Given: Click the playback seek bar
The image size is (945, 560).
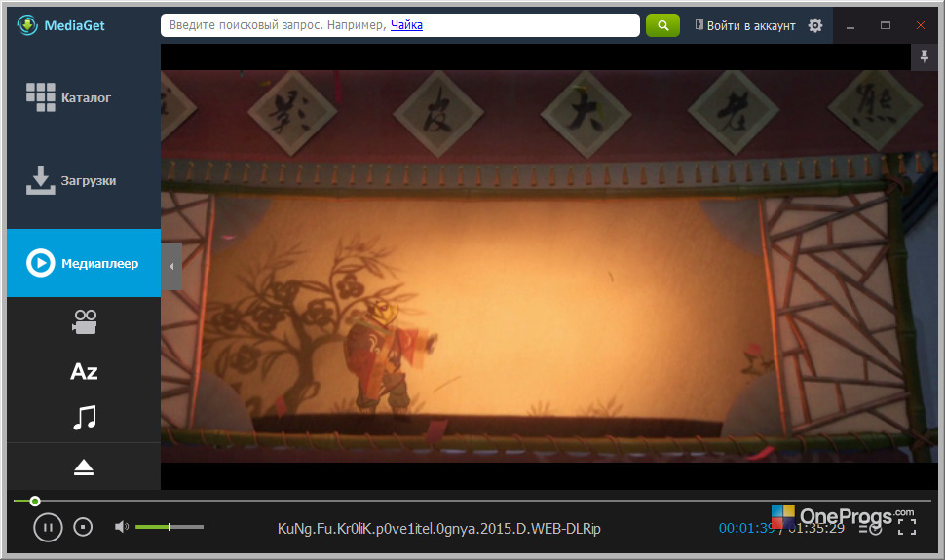Looking at the screenshot, I should click(472, 501).
